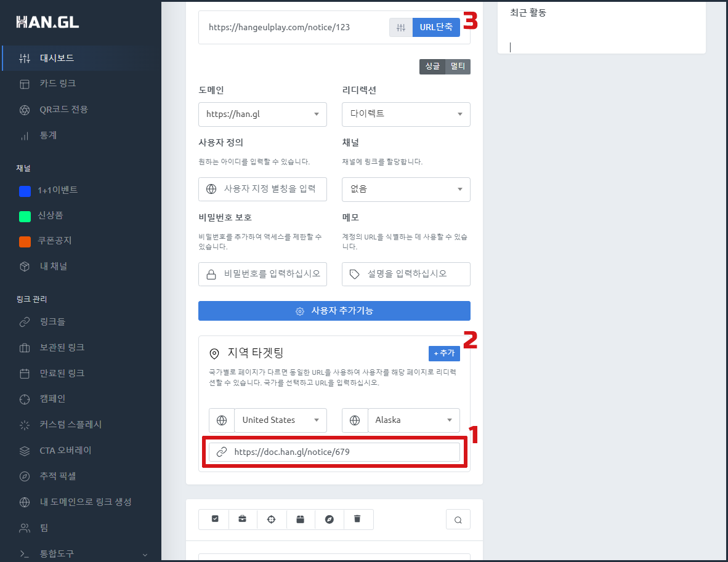Open the 채널 dropdown showing 없음
Viewport: 728px width, 562px height.
[406, 190]
